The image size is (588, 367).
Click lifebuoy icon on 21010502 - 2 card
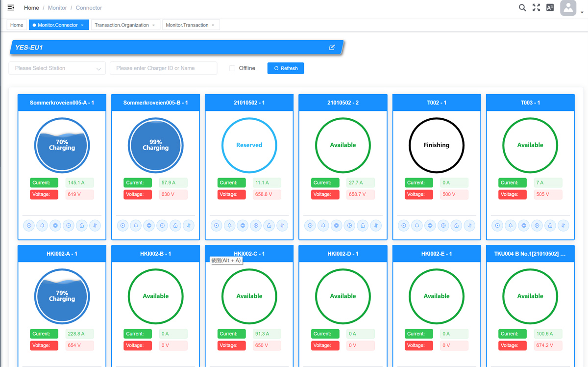pyautogui.click(x=336, y=226)
